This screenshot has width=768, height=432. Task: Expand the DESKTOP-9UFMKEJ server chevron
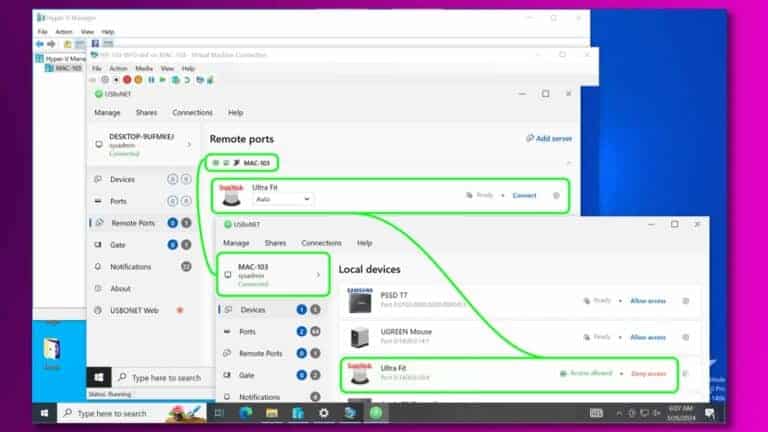point(189,145)
